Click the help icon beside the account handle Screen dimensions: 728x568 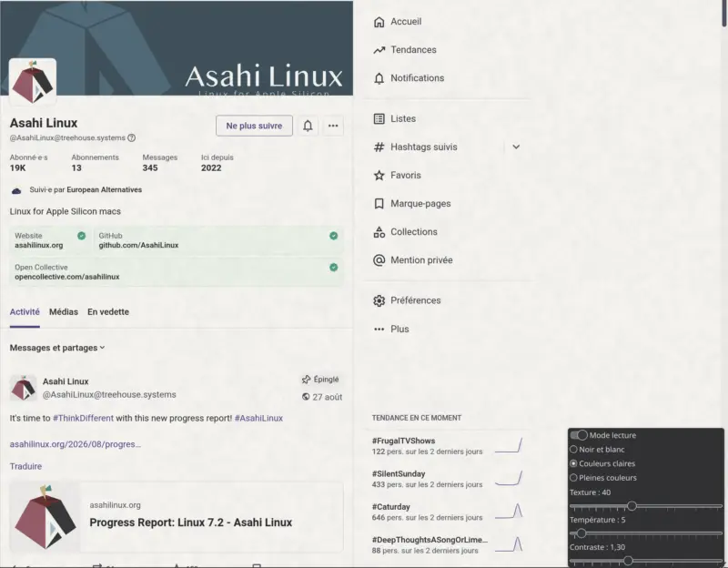[131, 138]
